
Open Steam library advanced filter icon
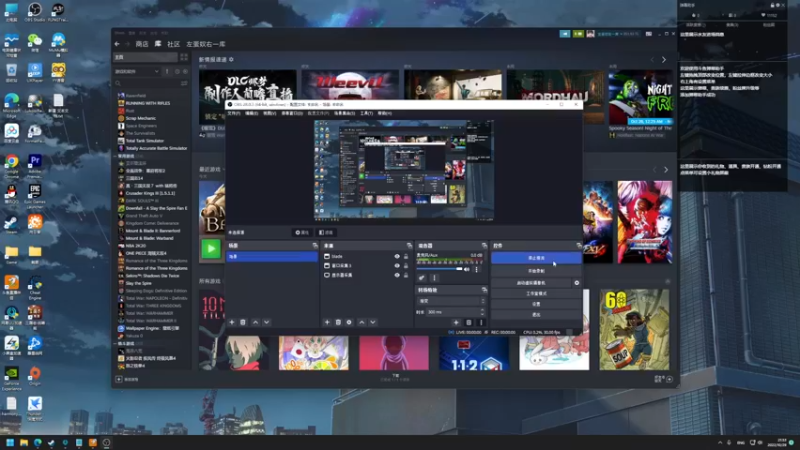184,83
